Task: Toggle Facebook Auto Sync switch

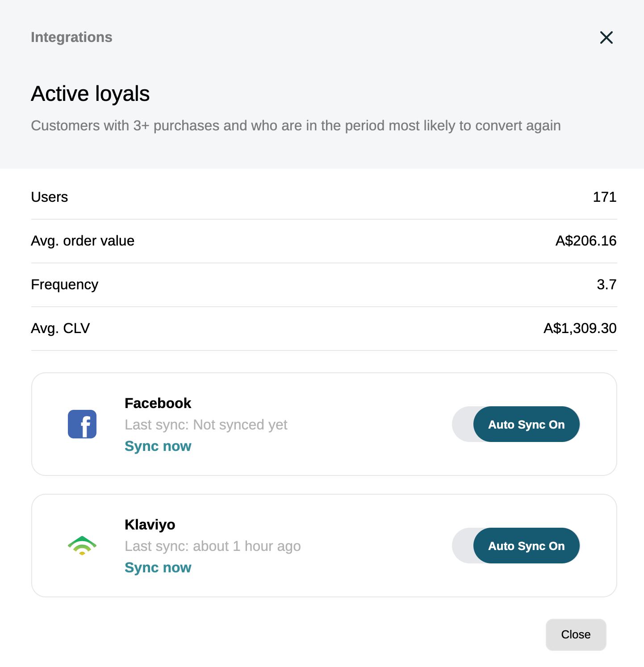Action: (x=516, y=424)
